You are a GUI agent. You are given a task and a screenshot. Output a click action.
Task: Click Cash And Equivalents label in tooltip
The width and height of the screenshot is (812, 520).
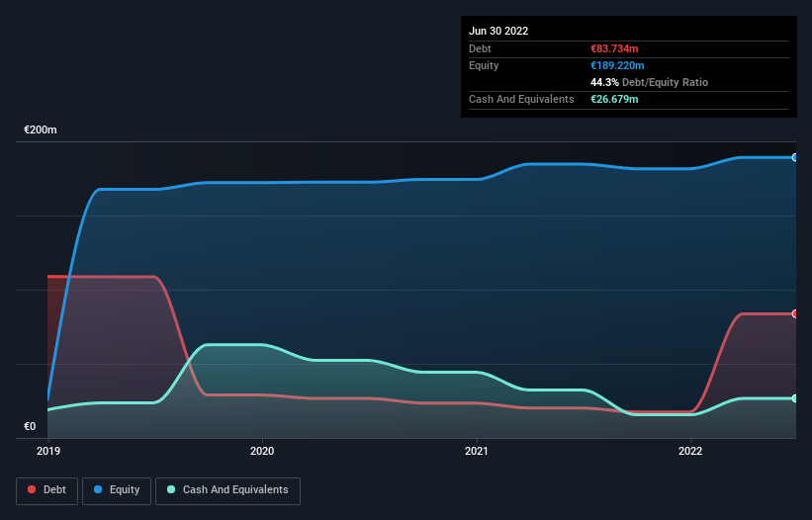click(521, 99)
